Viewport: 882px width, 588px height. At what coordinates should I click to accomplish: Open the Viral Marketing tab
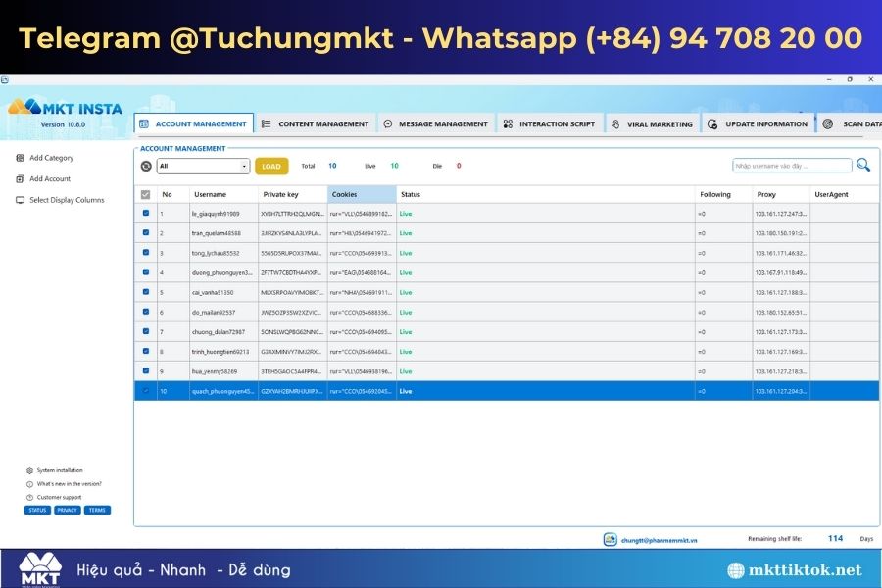click(653, 123)
